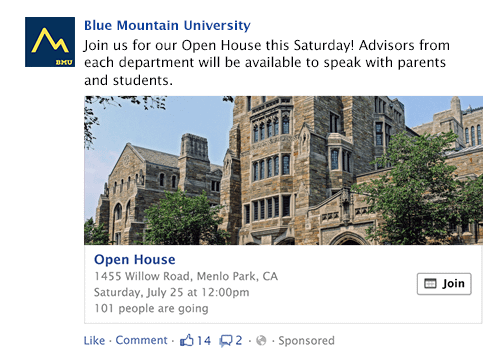This screenshot has width=497, height=362.
Task: Click the campus building photo
Action: click(x=283, y=170)
